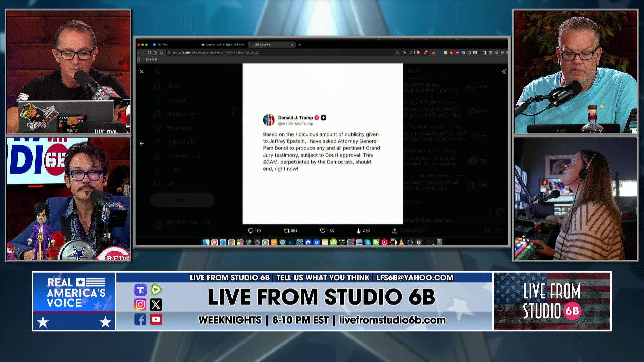The width and height of the screenshot is (644, 362).
Task: Click the dimmed Communities item in X sidebar
Action: (x=177, y=156)
